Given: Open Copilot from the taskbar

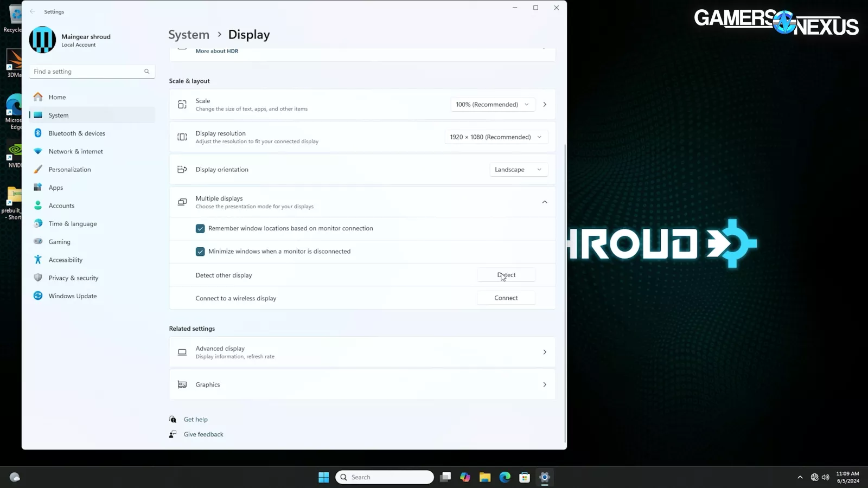Looking at the screenshot, I should [x=465, y=477].
